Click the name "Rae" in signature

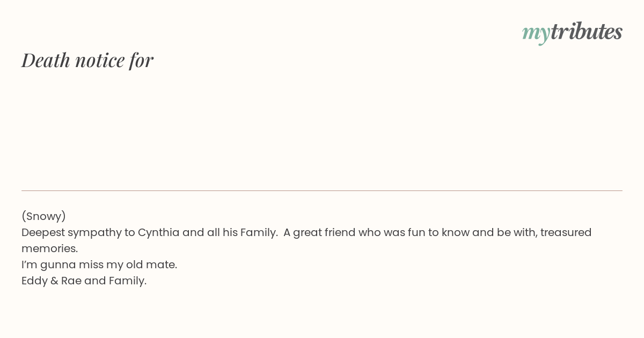pyautogui.click(x=71, y=281)
